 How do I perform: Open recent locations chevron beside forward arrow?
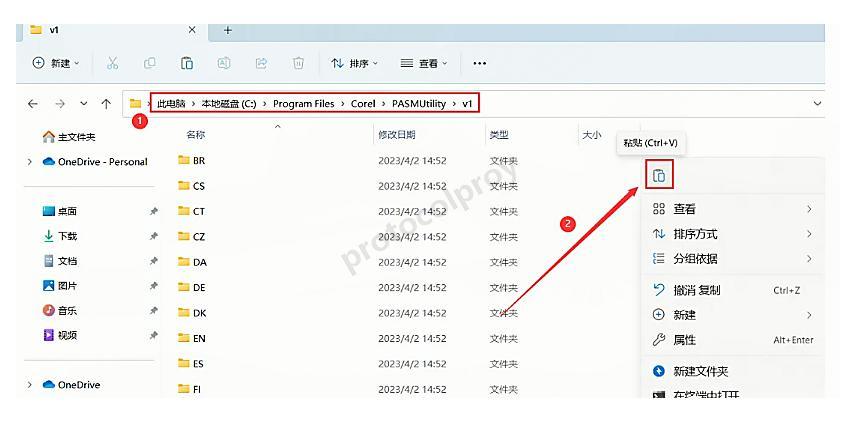click(x=84, y=104)
